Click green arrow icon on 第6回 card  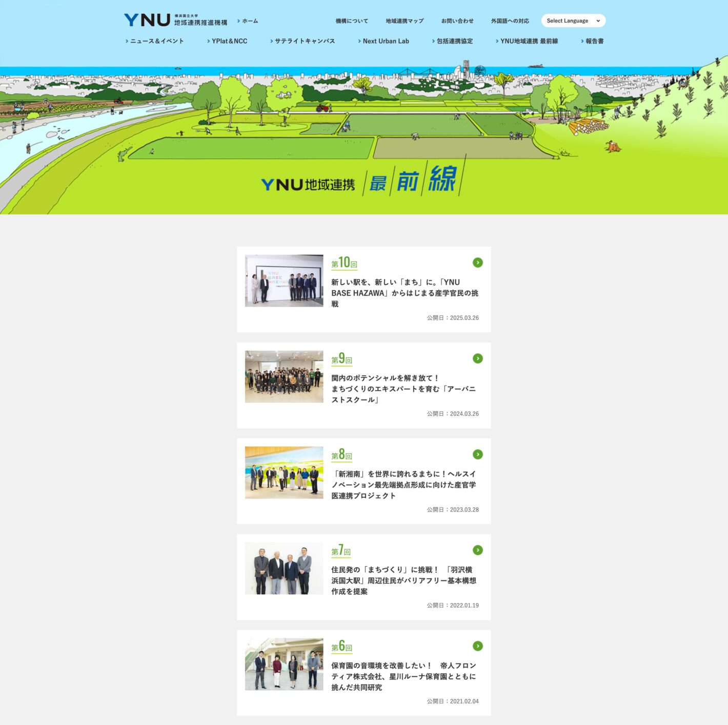(477, 646)
